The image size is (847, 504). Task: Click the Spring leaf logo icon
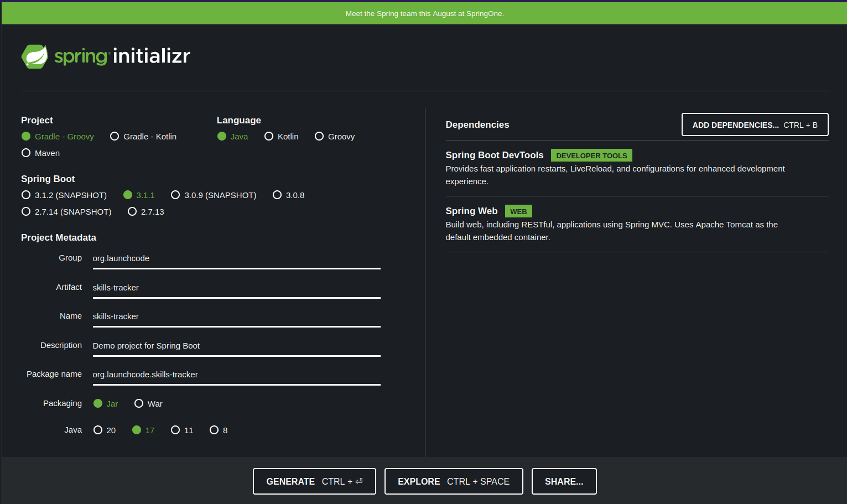pyautogui.click(x=35, y=56)
